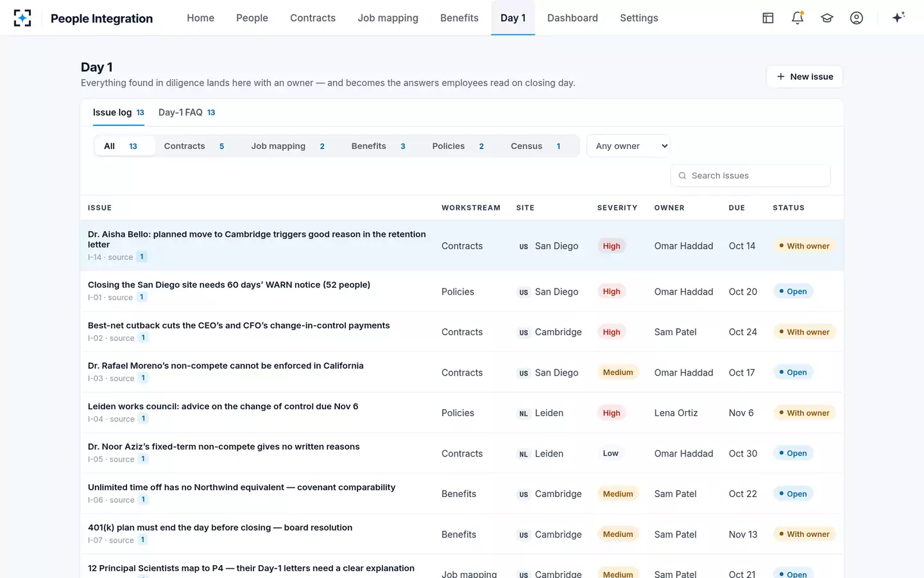Click source badge for issue I-01
Image resolution: width=924 pixels, height=578 pixels.
pos(142,297)
